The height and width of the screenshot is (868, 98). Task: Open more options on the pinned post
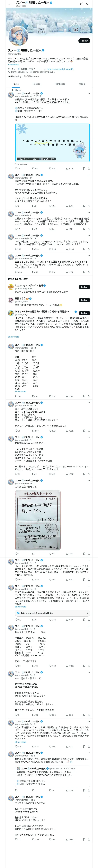pos(89,93)
